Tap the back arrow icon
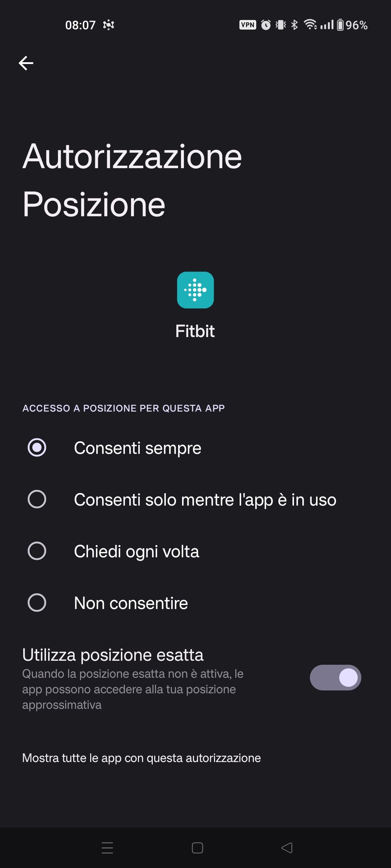Screen dimensions: 391x868 (x=26, y=63)
